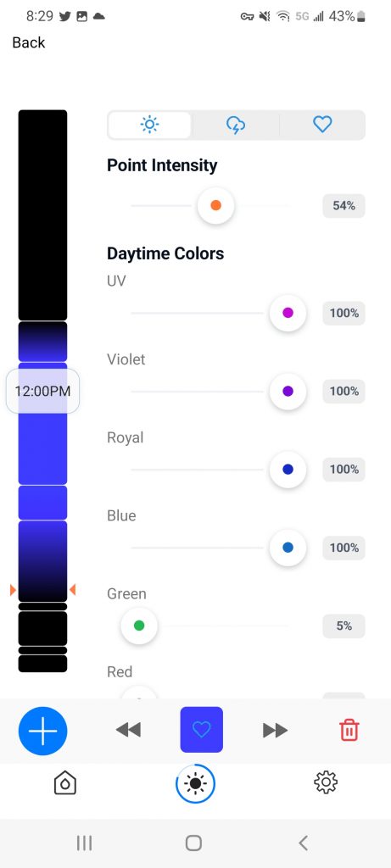The height and width of the screenshot is (868, 391).
Task: Tap the Point Intensity 54% value box
Action: tap(344, 206)
